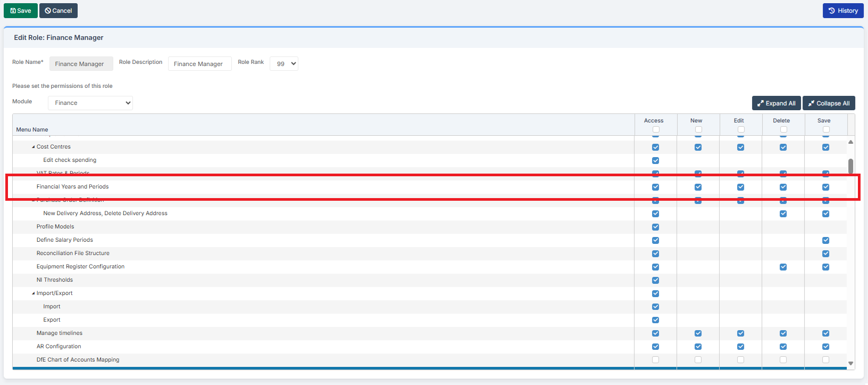This screenshot has width=868, height=385.
Task: Collapse the Cost Centres tree node
Action: [34, 147]
